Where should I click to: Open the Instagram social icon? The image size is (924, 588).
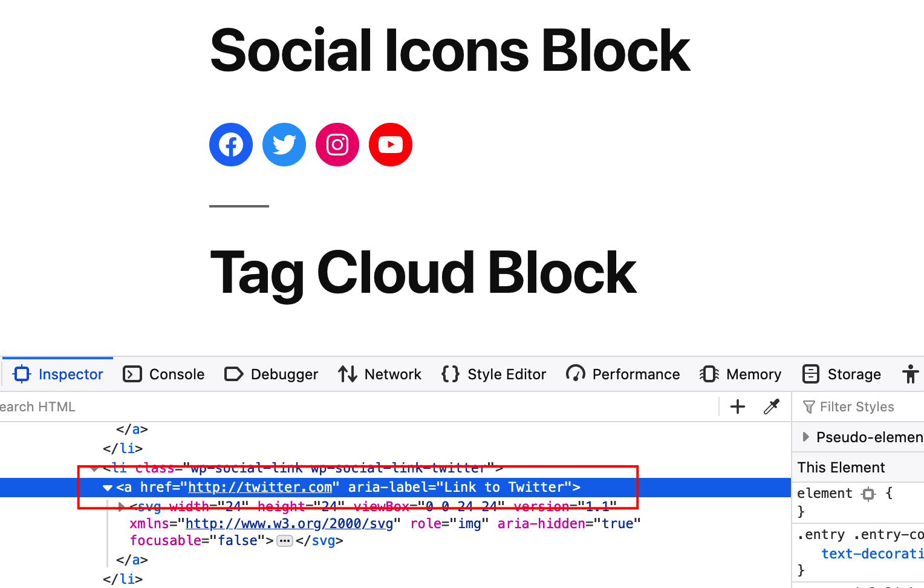pos(337,144)
